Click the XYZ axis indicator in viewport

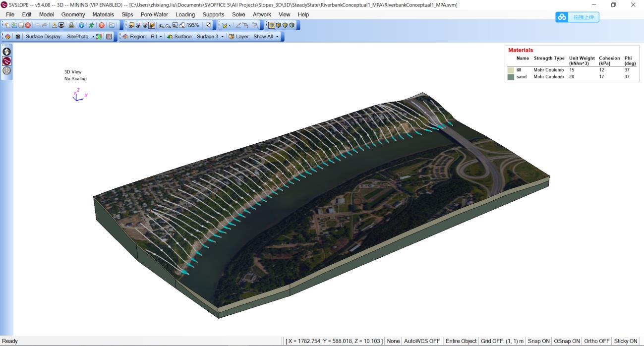[78, 95]
